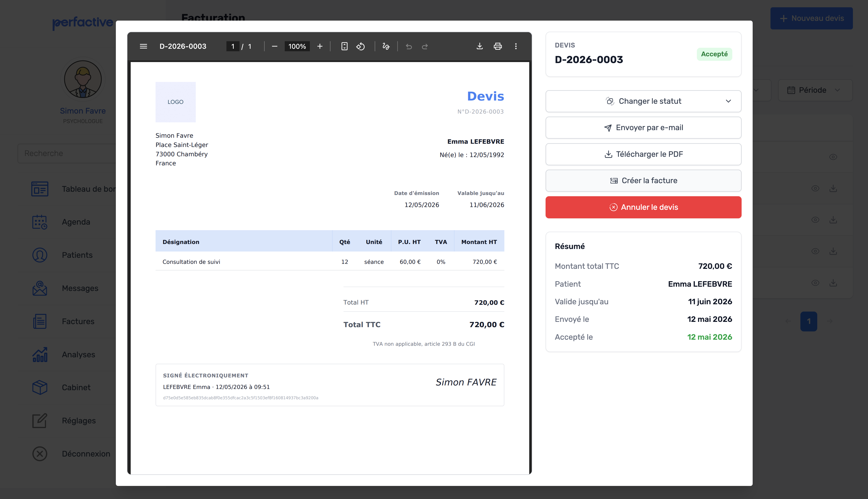Cancel the quote with Annuler le devis
The width and height of the screenshot is (868, 499).
pos(643,207)
